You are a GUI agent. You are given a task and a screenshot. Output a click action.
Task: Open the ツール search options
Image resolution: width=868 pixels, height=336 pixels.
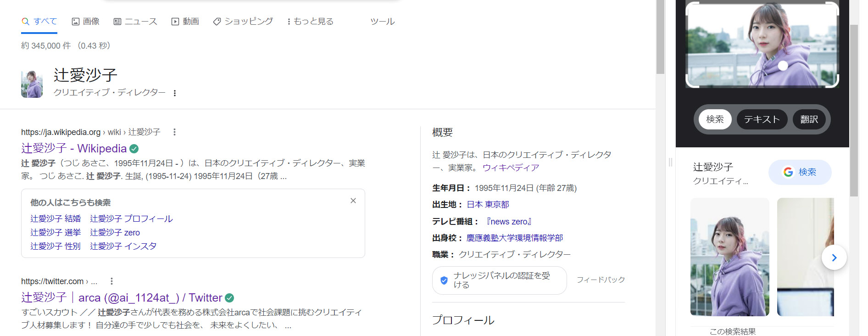(382, 22)
